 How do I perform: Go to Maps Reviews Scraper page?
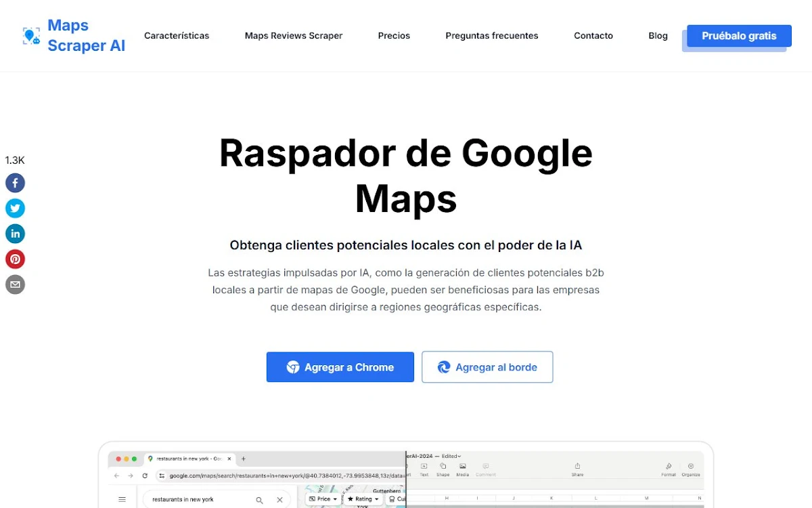click(294, 36)
